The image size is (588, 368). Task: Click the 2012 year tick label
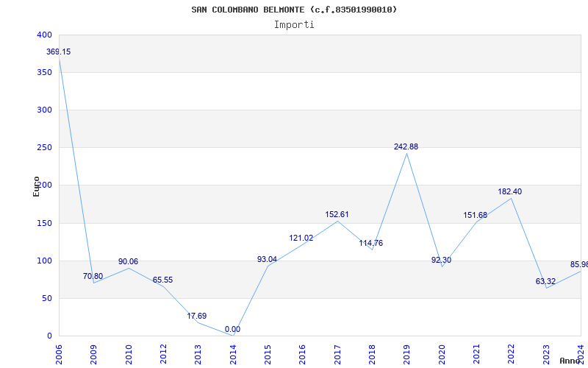[x=163, y=355]
